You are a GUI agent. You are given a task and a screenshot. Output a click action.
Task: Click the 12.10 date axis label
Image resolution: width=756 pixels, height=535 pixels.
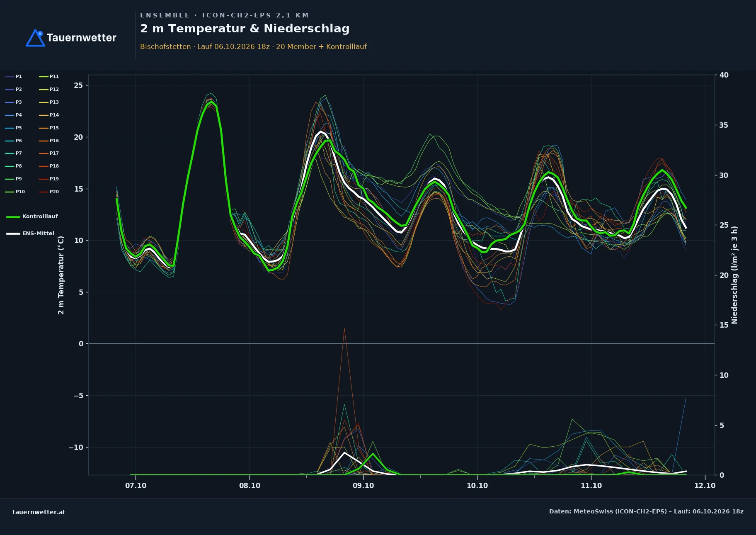705,486
